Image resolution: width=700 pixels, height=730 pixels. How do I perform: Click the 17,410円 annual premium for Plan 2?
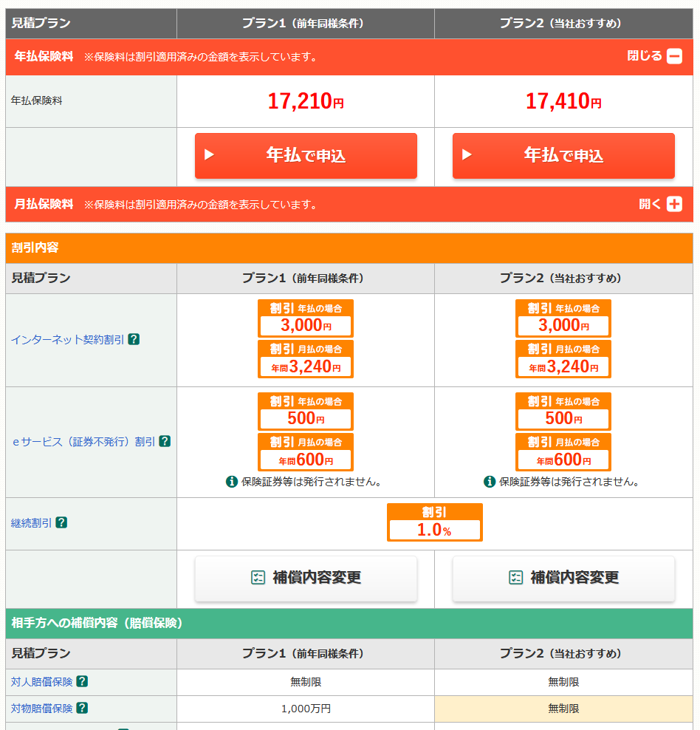pyautogui.click(x=563, y=101)
